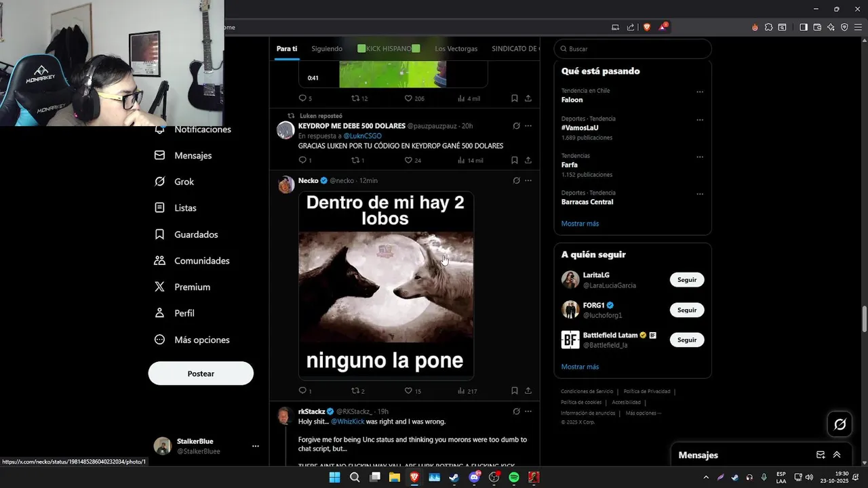Open Spotify from the taskbar
The image size is (868, 488).
tap(514, 477)
